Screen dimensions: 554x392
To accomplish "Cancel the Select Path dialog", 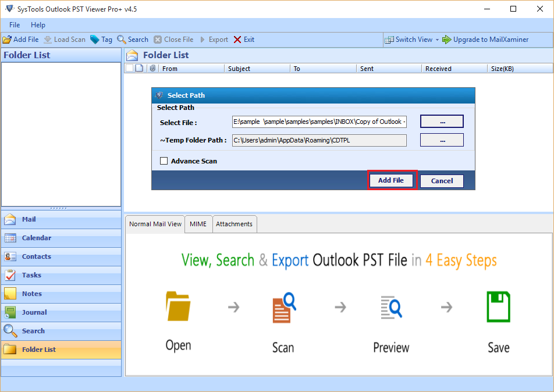I will pos(442,181).
